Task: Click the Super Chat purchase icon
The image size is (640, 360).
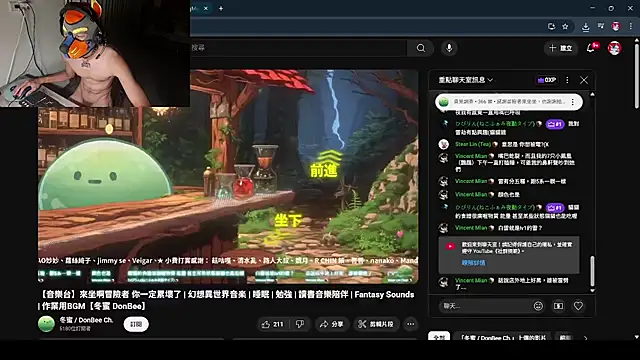Action: point(558,306)
